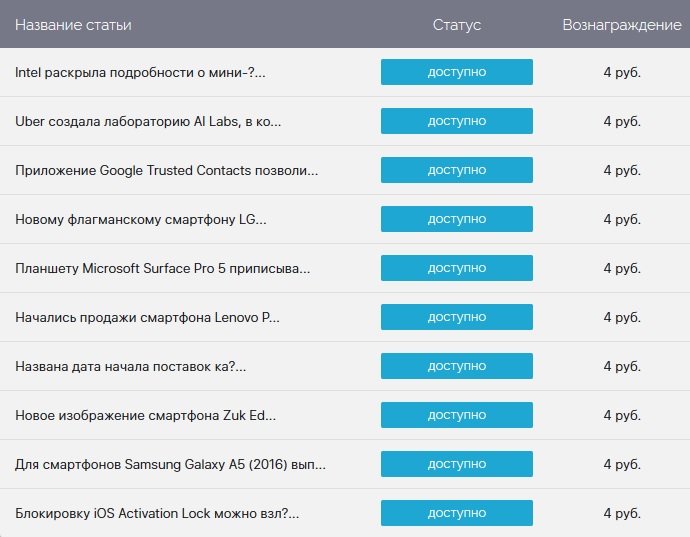Click '4 руб.' in LG smartphone row

pyautogui.click(x=622, y=219)
